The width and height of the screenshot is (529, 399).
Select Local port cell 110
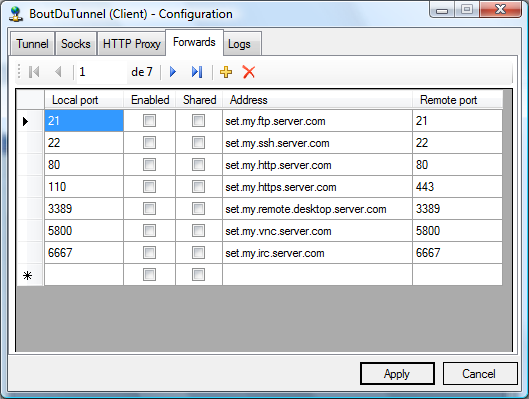84,187
